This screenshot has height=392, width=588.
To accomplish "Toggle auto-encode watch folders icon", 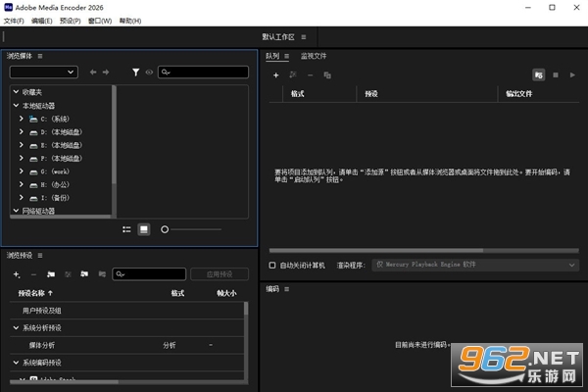I will 538,75.
